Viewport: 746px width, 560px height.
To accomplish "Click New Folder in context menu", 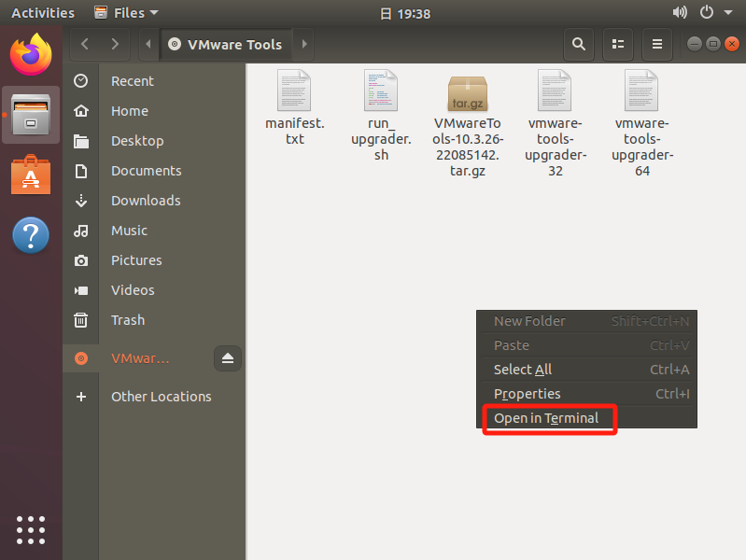I will coord(586,321).
